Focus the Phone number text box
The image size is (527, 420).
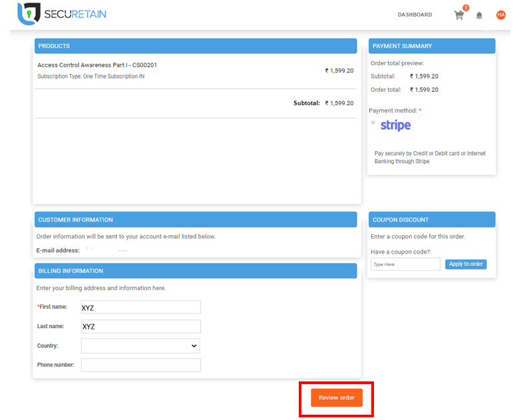[140, 365]
